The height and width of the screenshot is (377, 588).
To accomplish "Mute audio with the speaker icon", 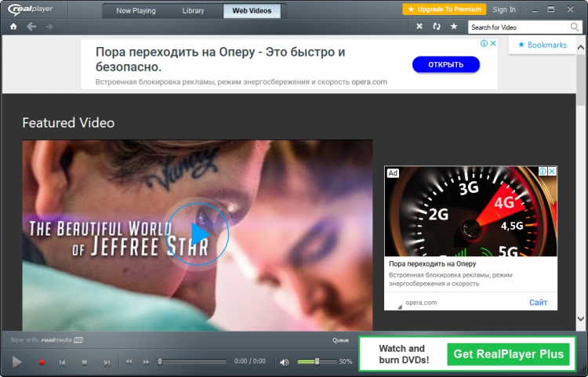I will point(284,362).
